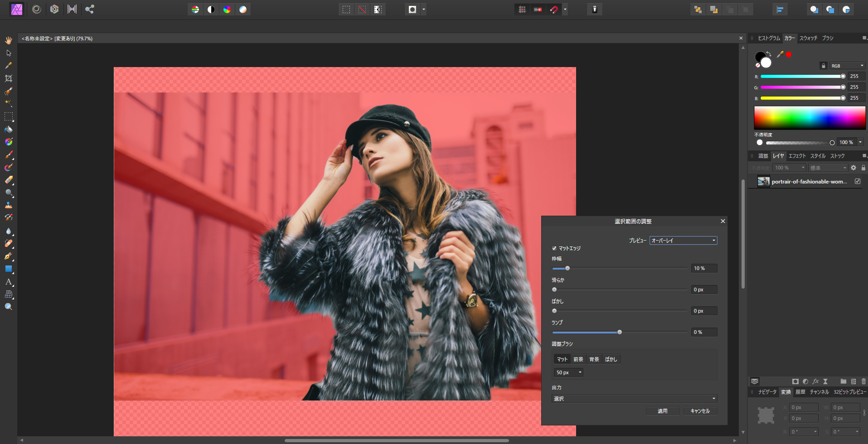Click the キャンセル button
Image resolution: width=868 pixels, height=444 pixels.
(x=700, y=410)
